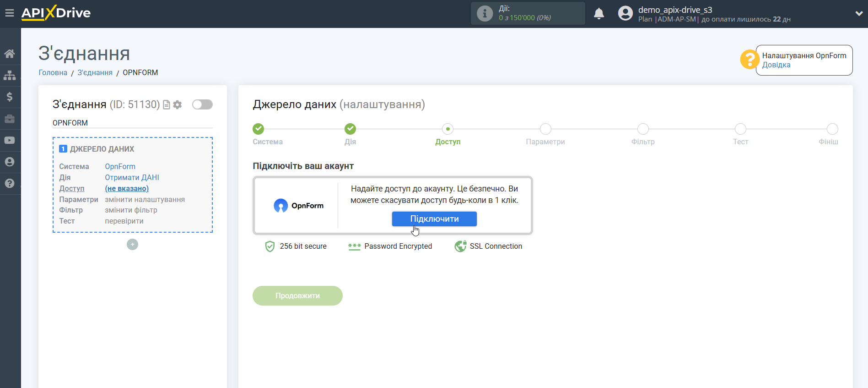Click the OpnForm logo
This screenshot has width=868, height=388.
tap(298, 206)
